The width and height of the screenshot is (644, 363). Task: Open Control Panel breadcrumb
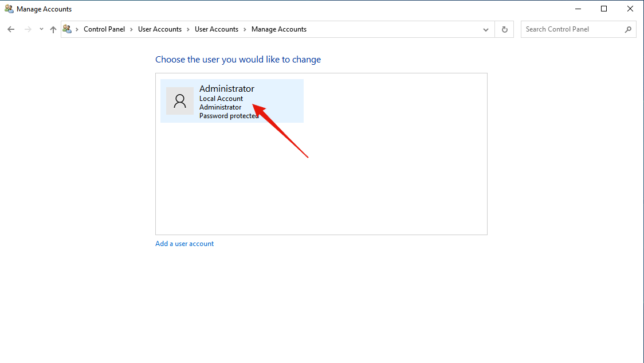(x=104, y=29)
